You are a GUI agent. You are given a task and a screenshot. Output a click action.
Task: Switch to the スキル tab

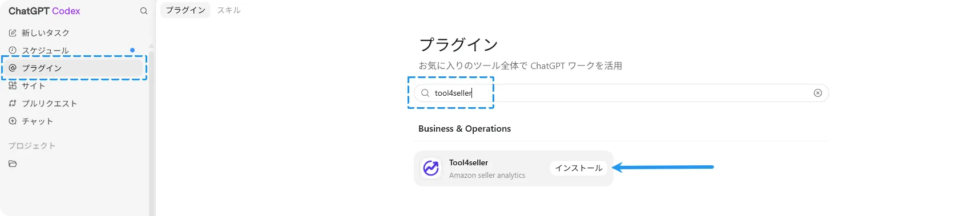(229, 10)
